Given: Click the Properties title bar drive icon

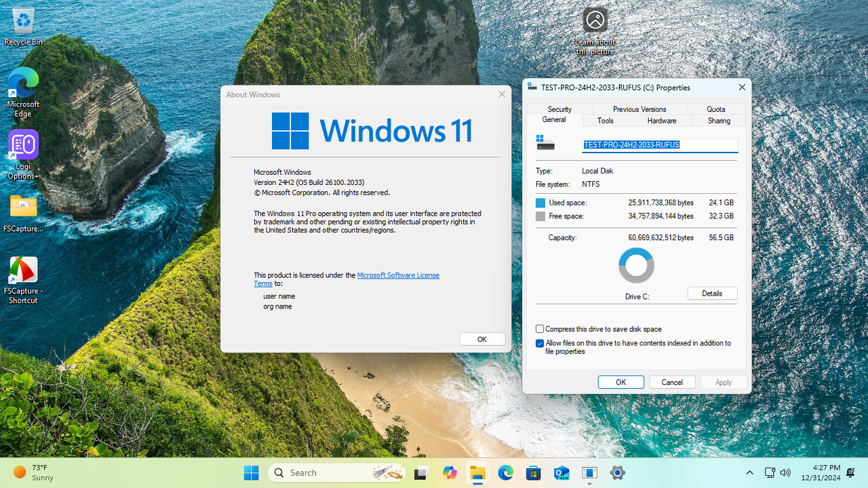Looking at the screenshot, I should (532, 87).
